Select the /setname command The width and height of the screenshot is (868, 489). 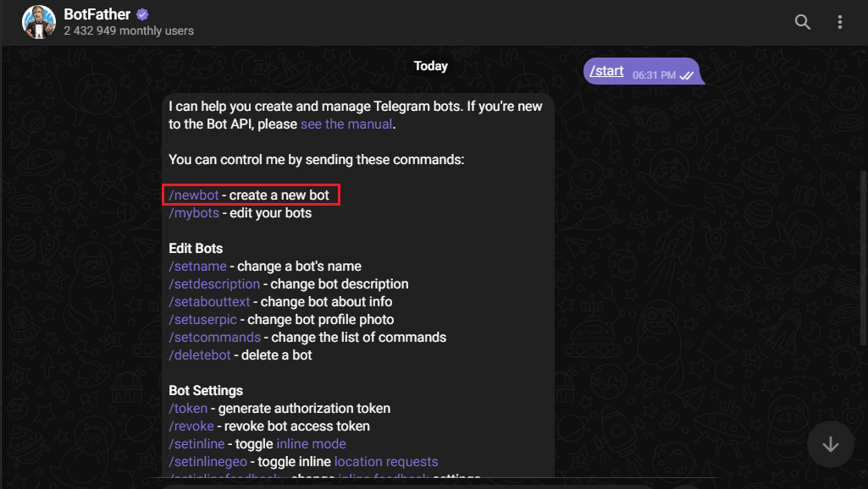point(197,266)
